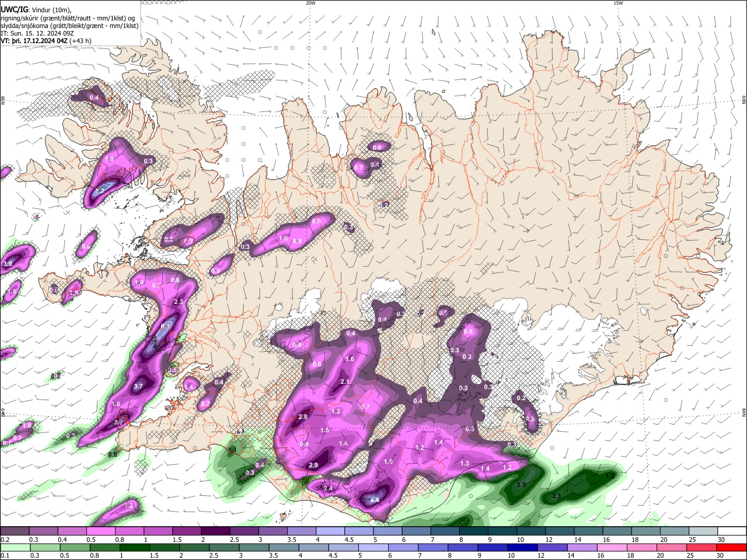747x560 pixels.
Task: Click the lower legend blue swatch starting at 8
Action: pyautogui.click(x=463, y=547)
